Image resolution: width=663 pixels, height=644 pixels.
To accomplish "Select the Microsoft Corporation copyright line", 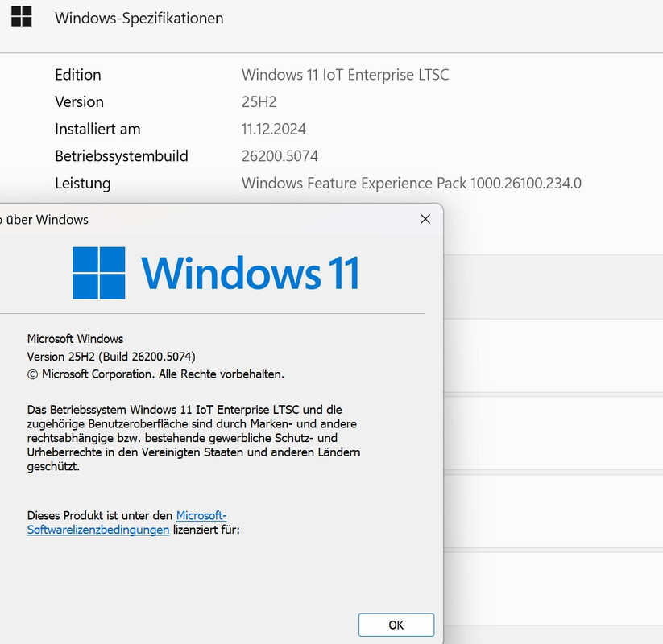I will pyautogui.click(x=155, y=374).
